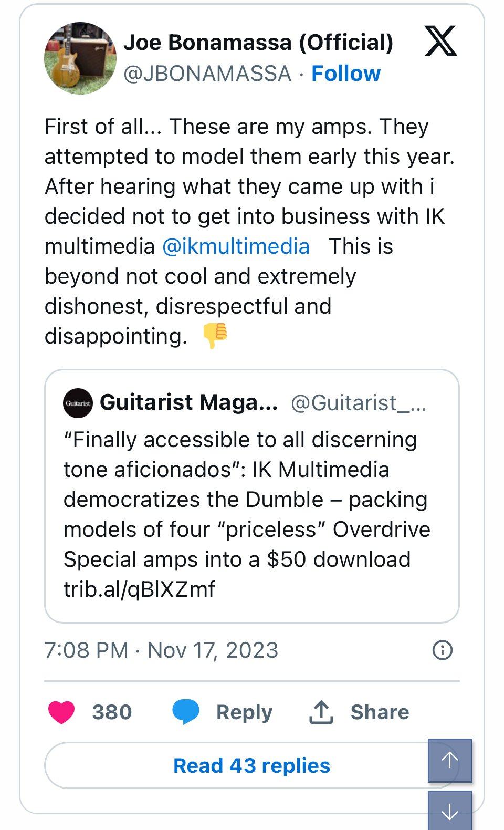Open the trib.al/qBlXZmf link
The width and height of the screenshot is (504, 830).
tap(139, 589)
